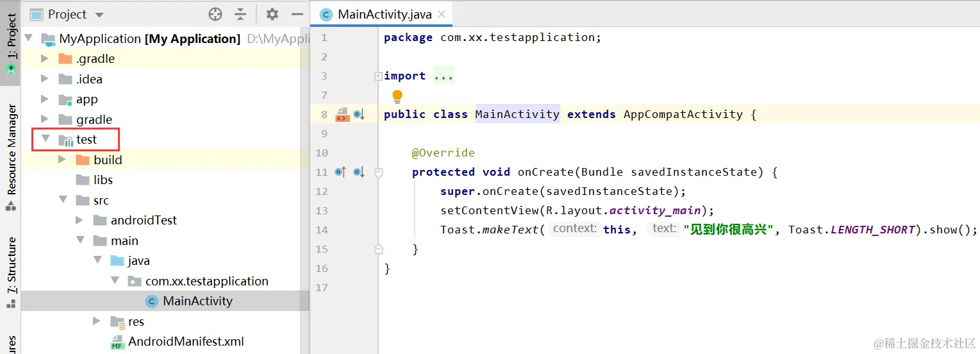This screenshot has height=354, width=980.
Task: Open Project panel settings gear
Action: click(272, 14)
